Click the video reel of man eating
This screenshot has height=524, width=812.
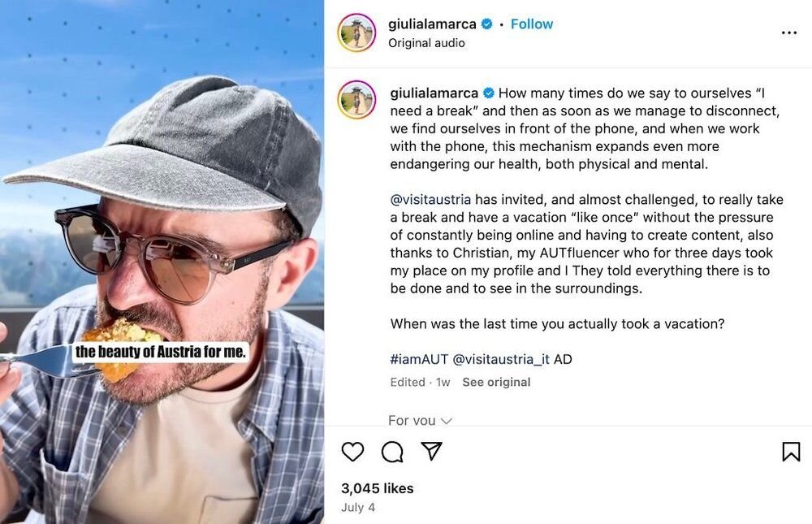click(x=162, y=262)
